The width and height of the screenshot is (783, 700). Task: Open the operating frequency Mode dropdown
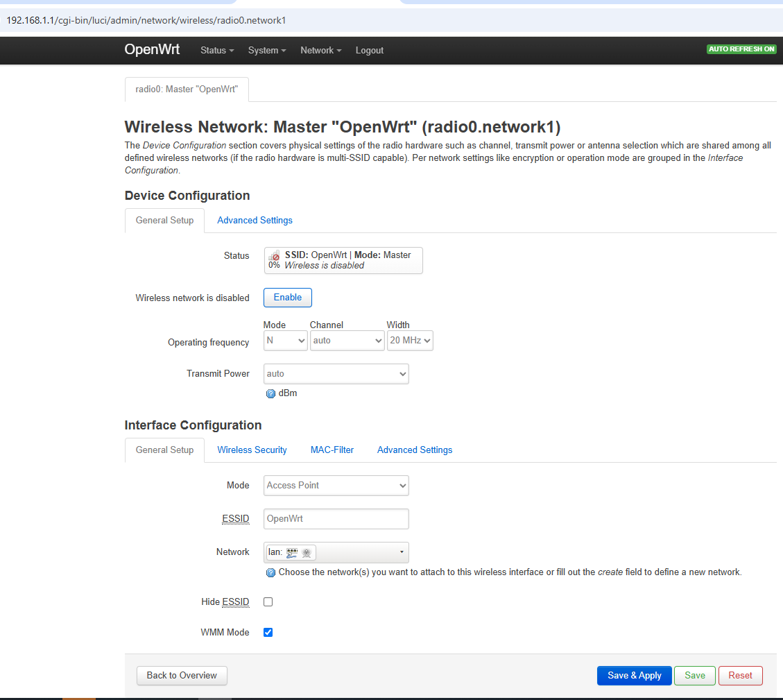click(286, 341)
